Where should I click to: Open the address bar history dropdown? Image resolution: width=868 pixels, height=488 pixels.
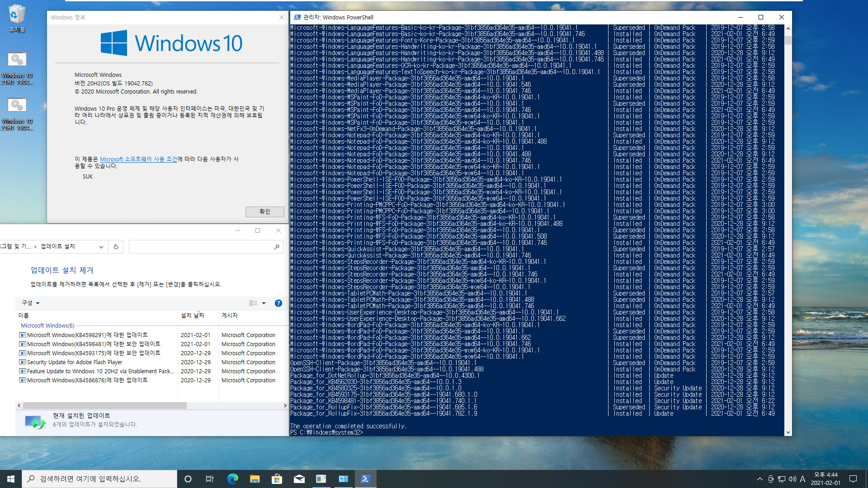click(101, 247)
